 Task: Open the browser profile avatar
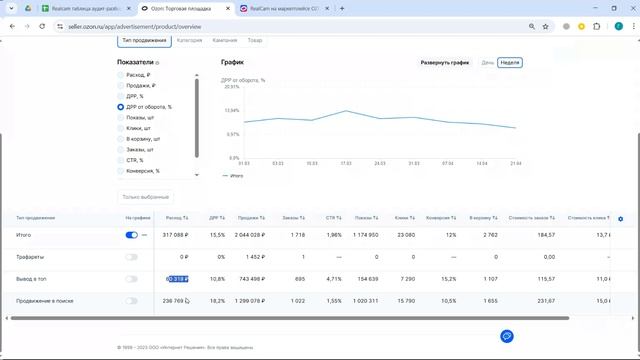click(619, 27)
